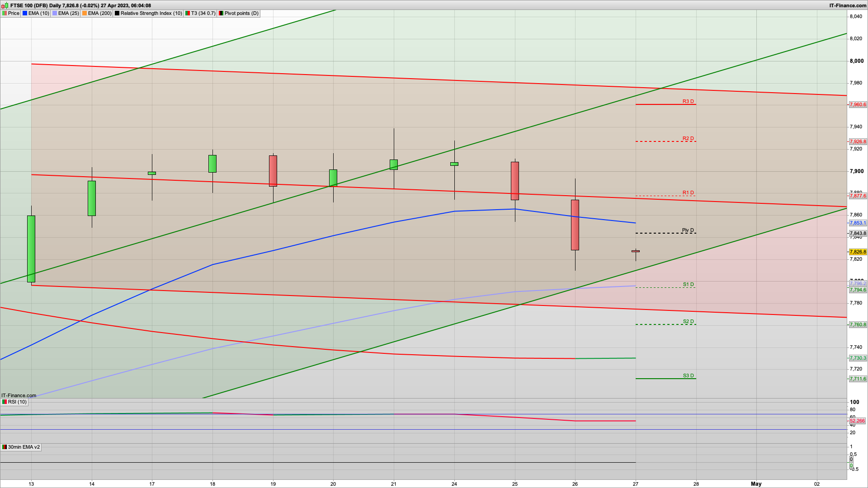Click the R3 D price label 7,960.6
The width and height of the screenshot is (868, 488).
(858, 104)
